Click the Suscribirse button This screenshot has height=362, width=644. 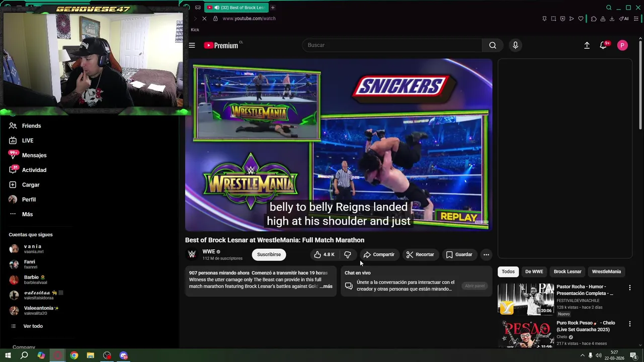click(x=269, y=254)
